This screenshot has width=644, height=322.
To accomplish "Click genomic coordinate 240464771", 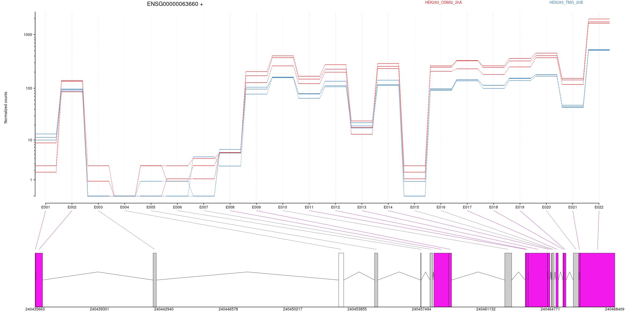I will (x=550, y=309).
